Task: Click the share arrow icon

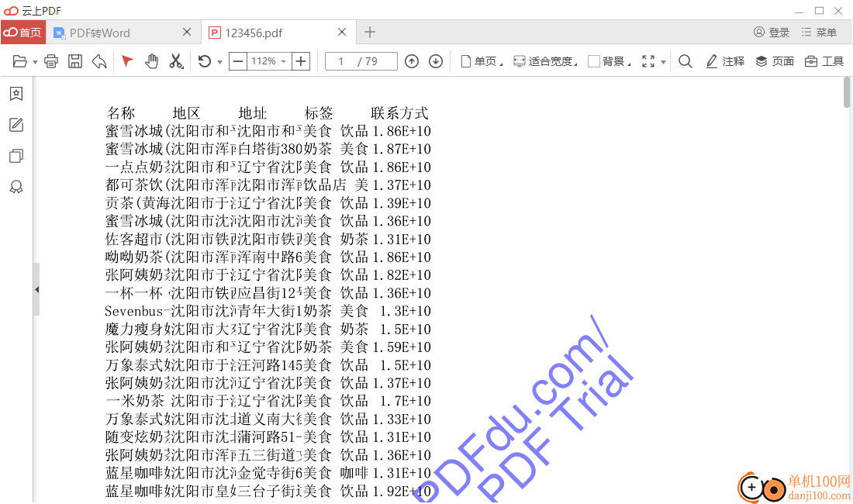Action: click(x=99, y=61)
